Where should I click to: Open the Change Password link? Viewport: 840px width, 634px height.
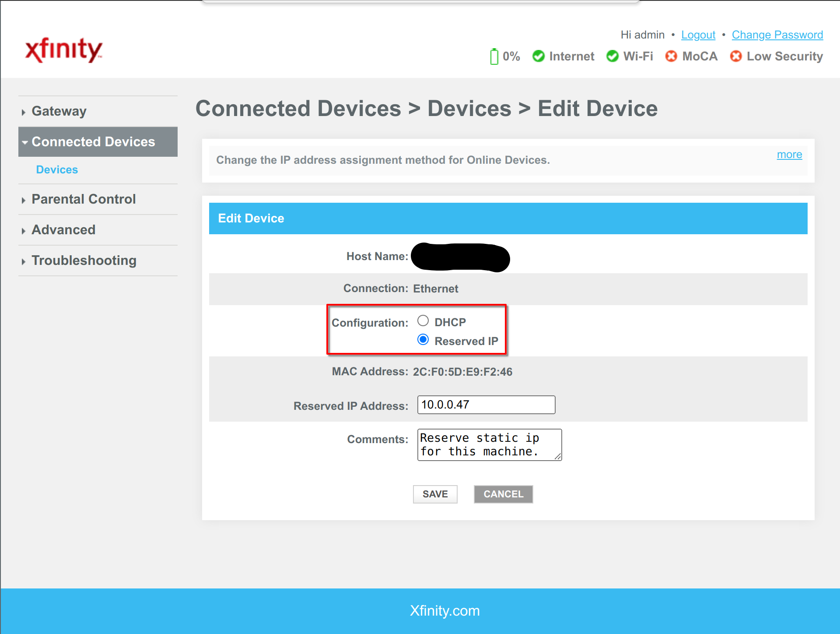pyautogui.click(x=777, y=35)
